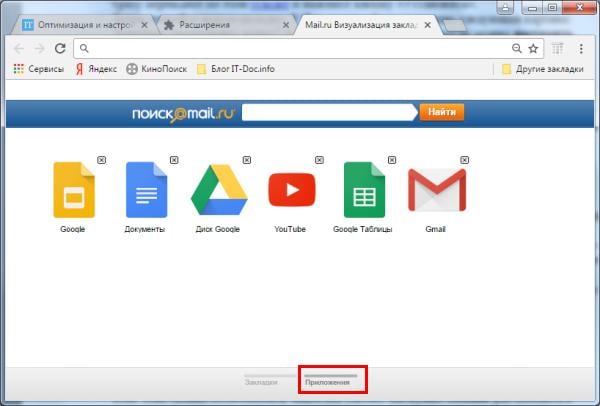Image resolution: width=600 pixels, height=406 pixels.
Task: Focus the Mail.ru search input field
Action: click(327, 112)
